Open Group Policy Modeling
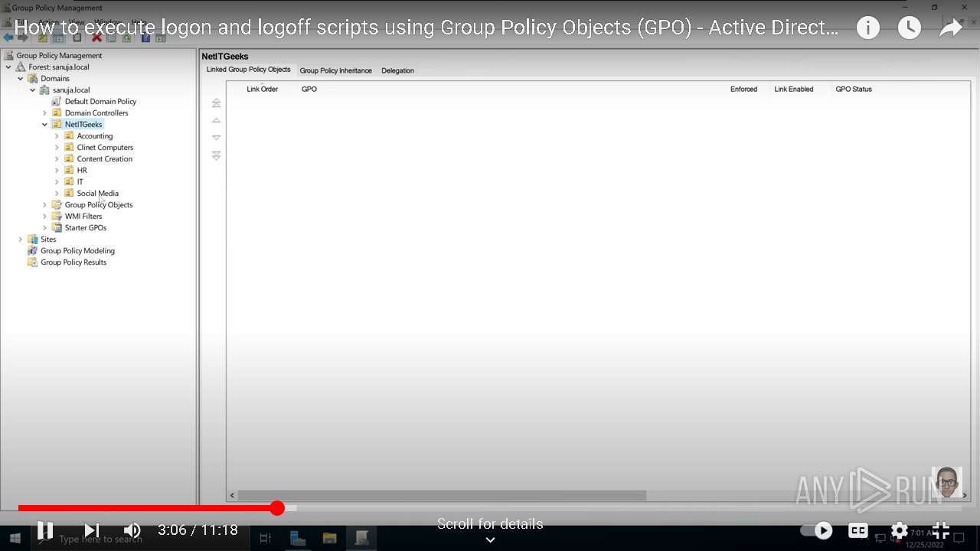This screenshot has width=980, height=551. pyautogui.click(x=77, y=251)
